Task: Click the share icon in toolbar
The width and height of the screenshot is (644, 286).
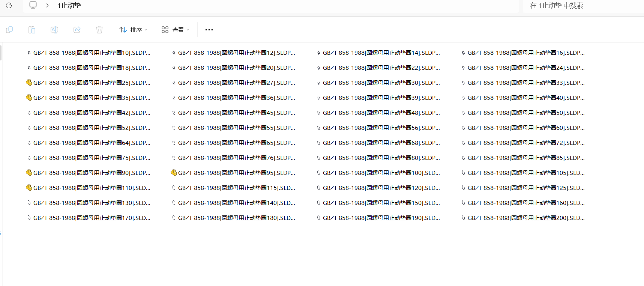Action: click(77, 30)
